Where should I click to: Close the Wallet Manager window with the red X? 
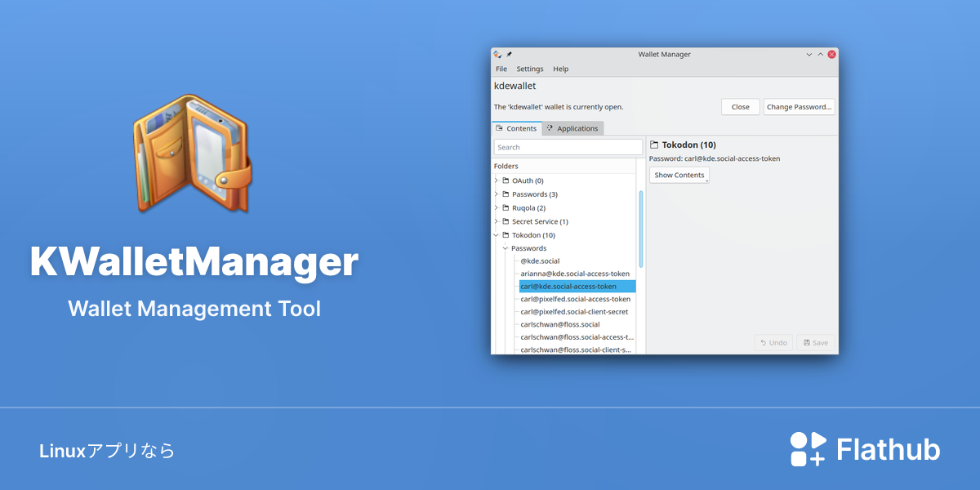click(x=831, y=54)
